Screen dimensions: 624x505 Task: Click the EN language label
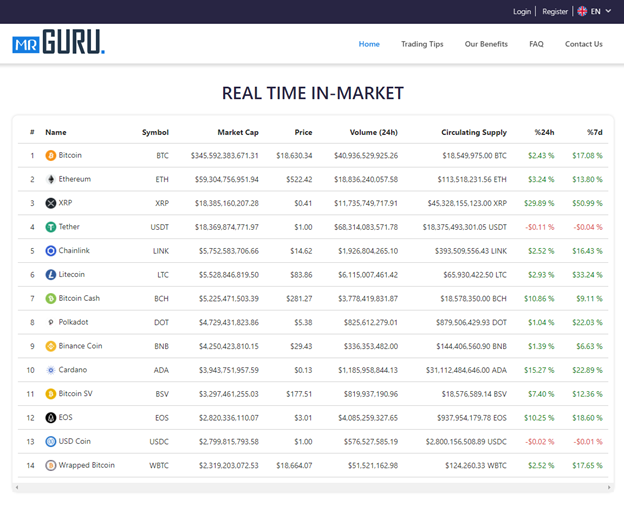coord(595,12)
